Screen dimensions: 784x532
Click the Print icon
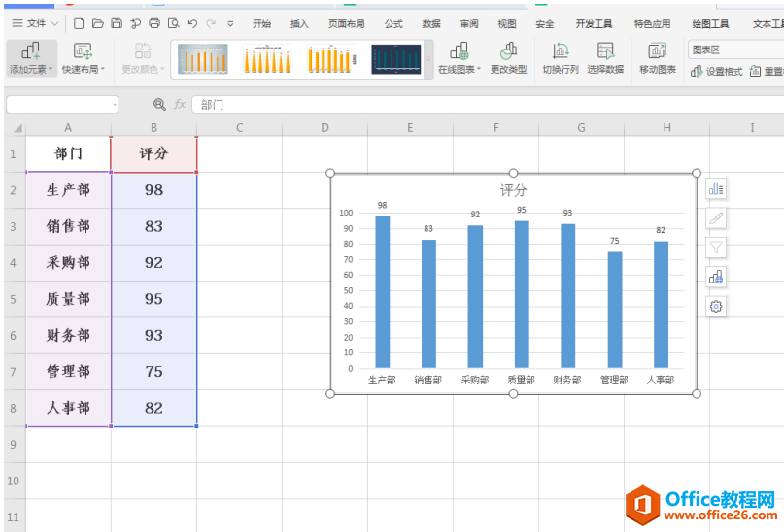click(154, 23)
